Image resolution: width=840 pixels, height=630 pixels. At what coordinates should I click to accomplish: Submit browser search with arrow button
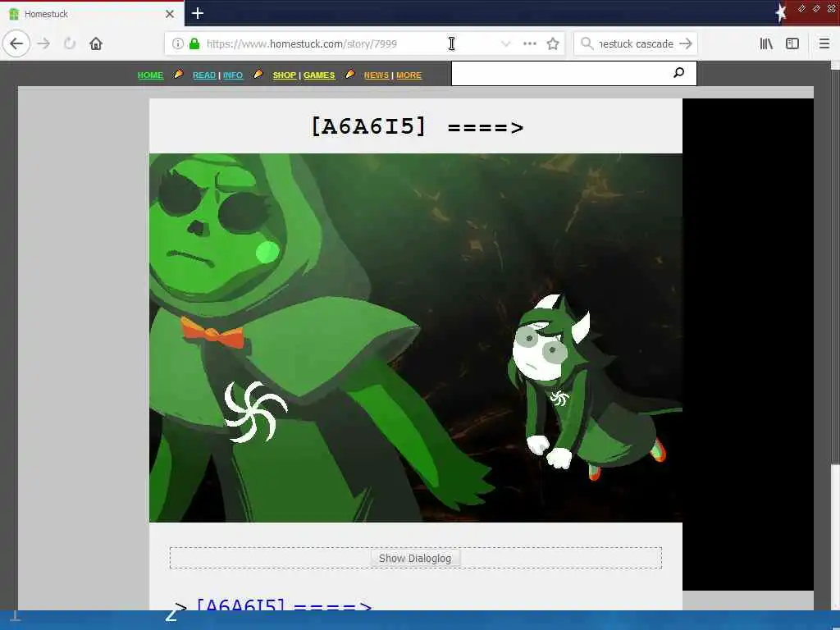686,44
